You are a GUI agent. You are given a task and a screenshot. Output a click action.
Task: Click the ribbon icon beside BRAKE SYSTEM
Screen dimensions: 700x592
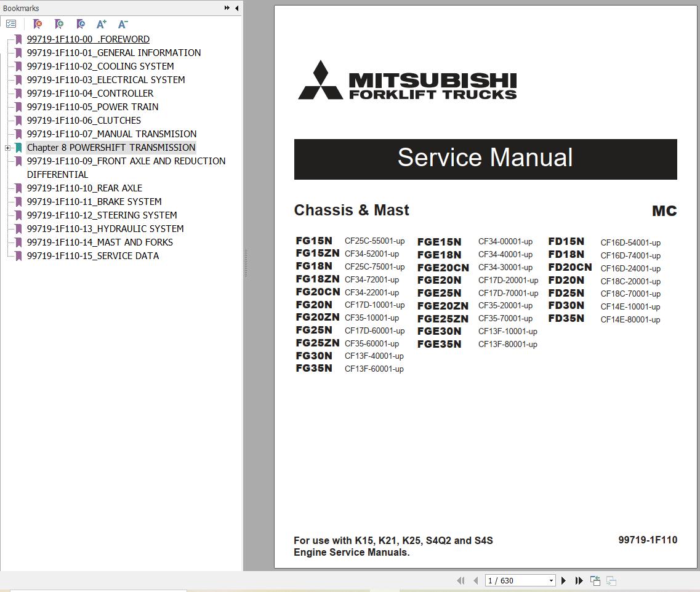click(18, 202)
